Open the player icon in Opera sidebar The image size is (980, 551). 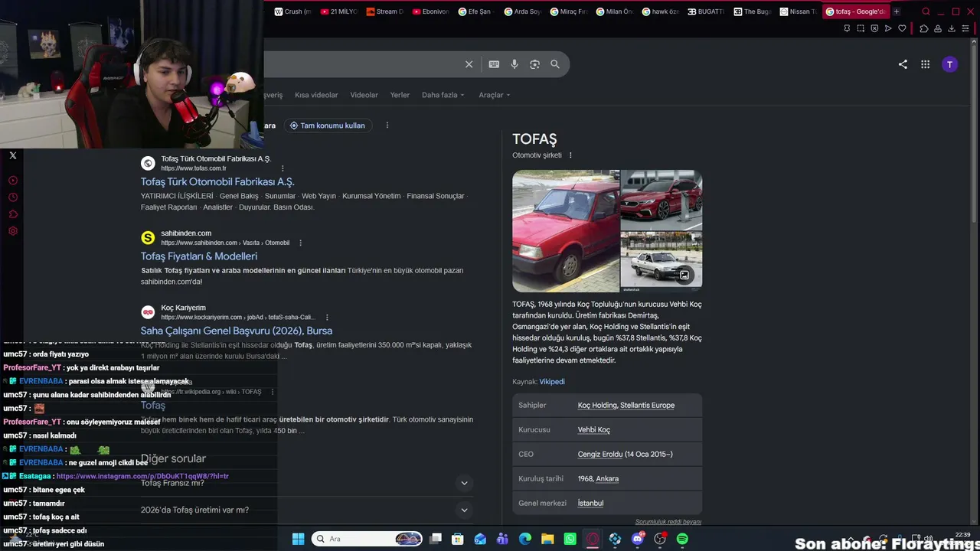click(x=13, y=181)
